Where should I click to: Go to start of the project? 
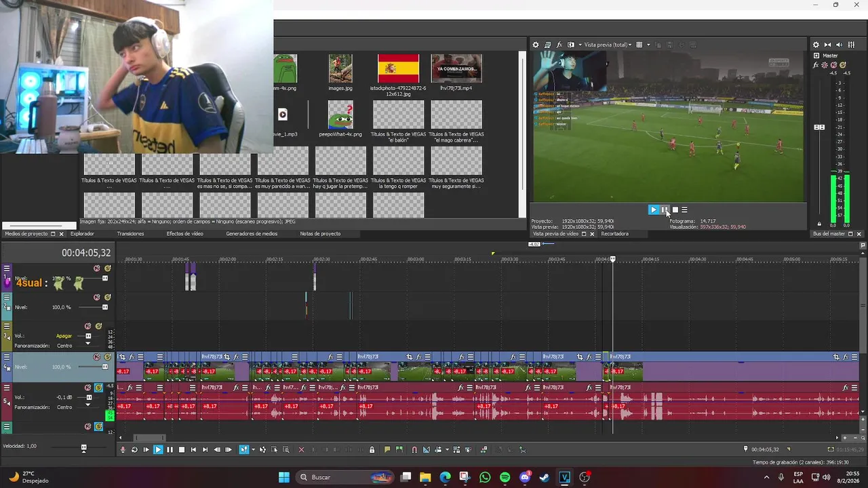(193, 449)
